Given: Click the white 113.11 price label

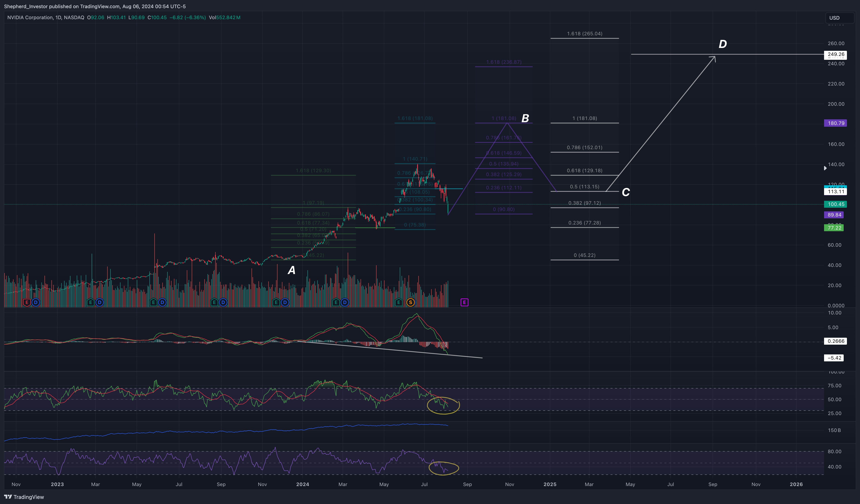Looking at the screenshot, I should tap(836, 191).
